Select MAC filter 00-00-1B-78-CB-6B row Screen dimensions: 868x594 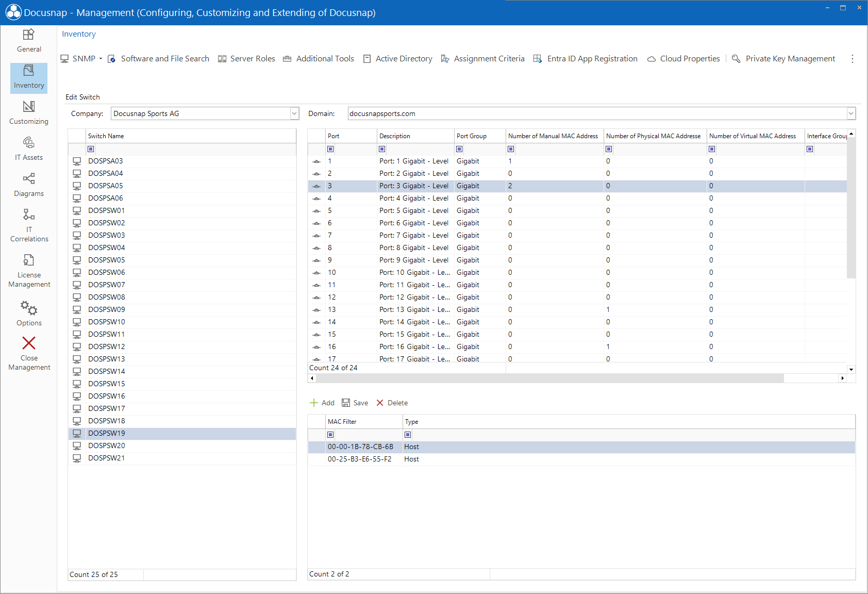(x=581, y=447)
